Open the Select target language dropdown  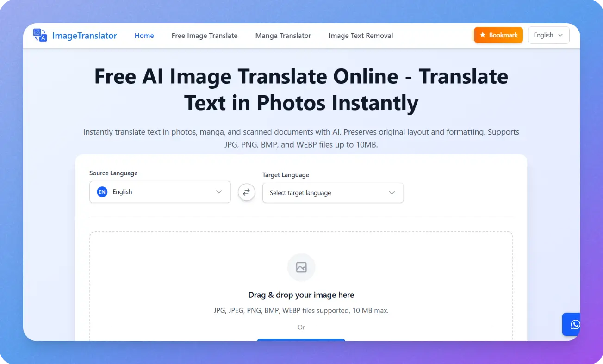pos(333,193)
